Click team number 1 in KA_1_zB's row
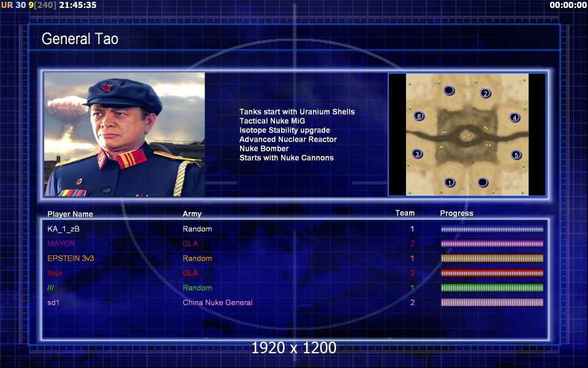588x368 pixels. click(x=412, y=229)
